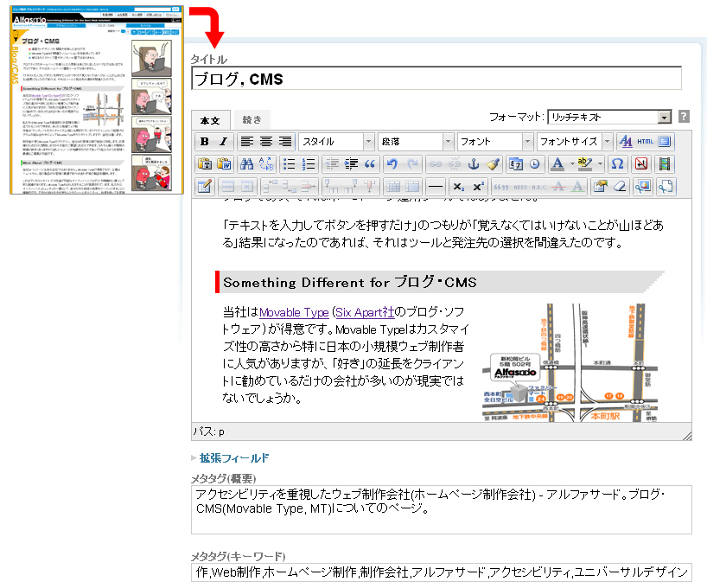The image size is (707, 588).
Task: Click the table pencil icon
Action: coord(205,187)
